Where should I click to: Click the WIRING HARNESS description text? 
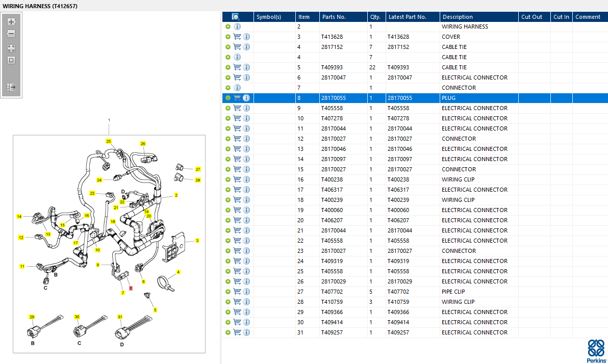(465, 27)
